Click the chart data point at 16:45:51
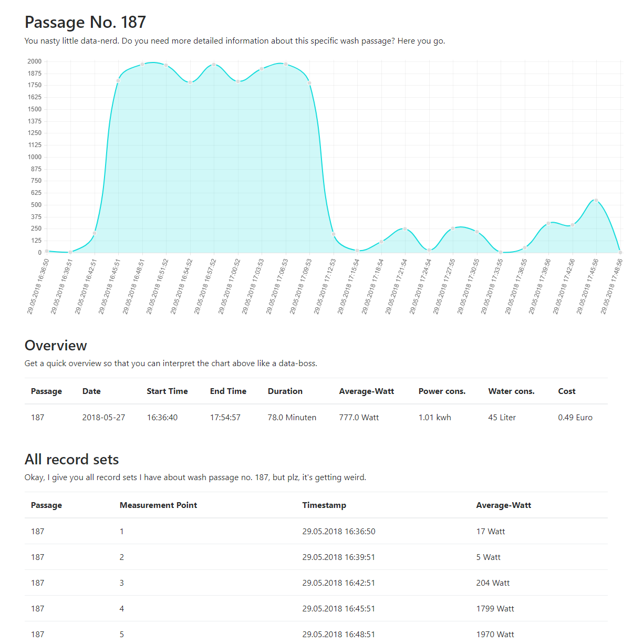This screenshot has height=644, width=644. coord(118,81)
